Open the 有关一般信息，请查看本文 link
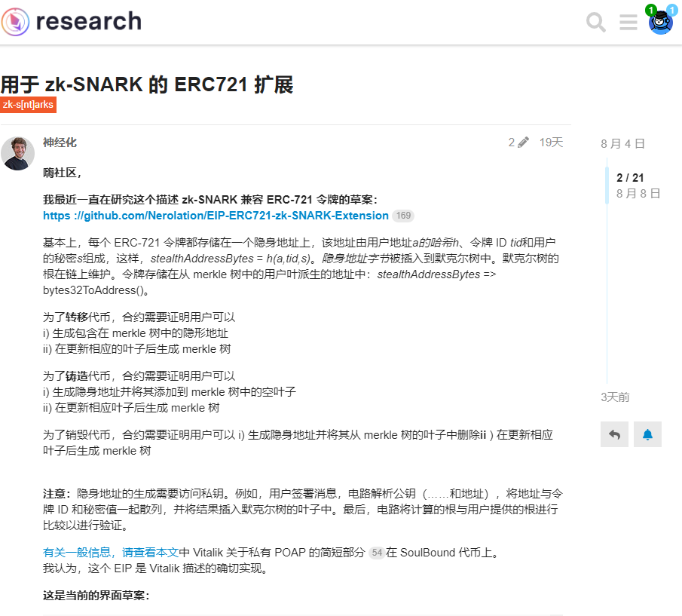 pyautogui.click(x=111, y=553)
